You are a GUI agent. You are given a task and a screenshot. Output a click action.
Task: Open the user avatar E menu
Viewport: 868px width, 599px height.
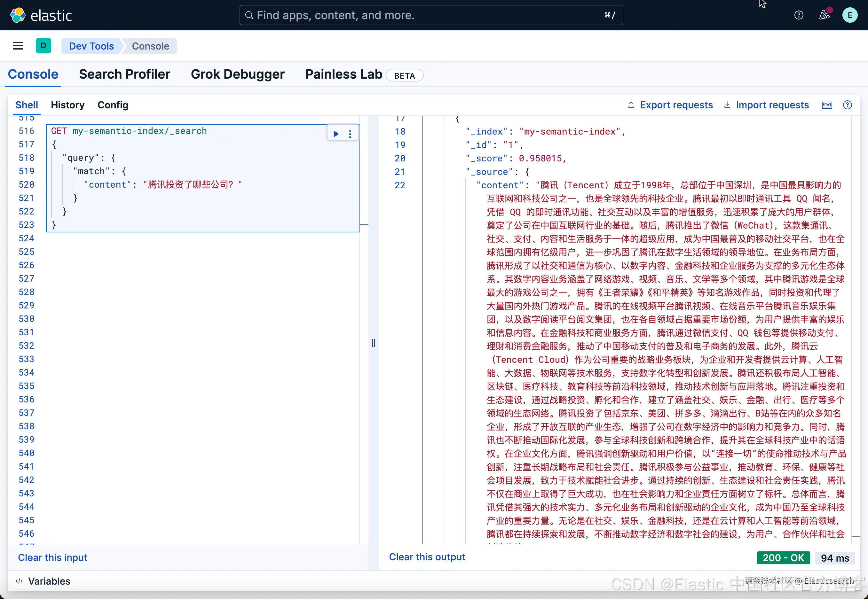coord(849,15)
